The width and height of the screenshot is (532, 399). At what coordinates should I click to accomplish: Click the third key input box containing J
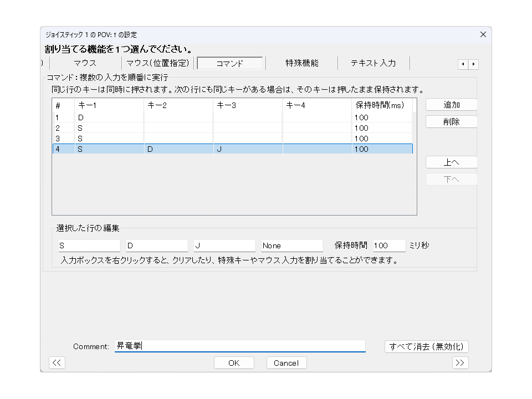[x=224, y=245]
